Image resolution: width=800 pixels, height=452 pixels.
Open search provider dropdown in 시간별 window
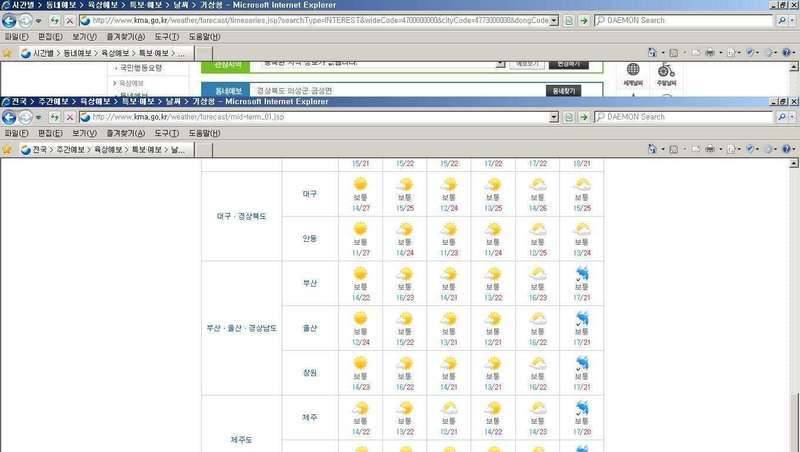pyautogui.click(x=792, y=20)
